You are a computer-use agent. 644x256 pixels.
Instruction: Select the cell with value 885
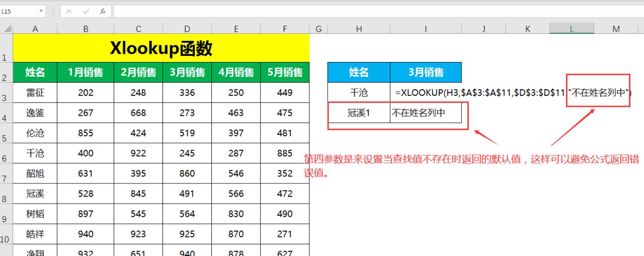coord(285,153)
